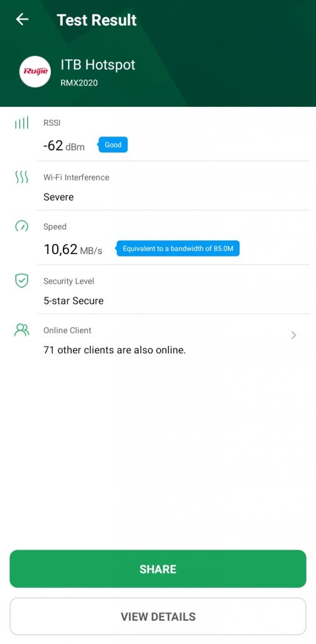Click the SHARE button
Screen dimensions: 316x644
pyautogui.click(x=158, y=569)
